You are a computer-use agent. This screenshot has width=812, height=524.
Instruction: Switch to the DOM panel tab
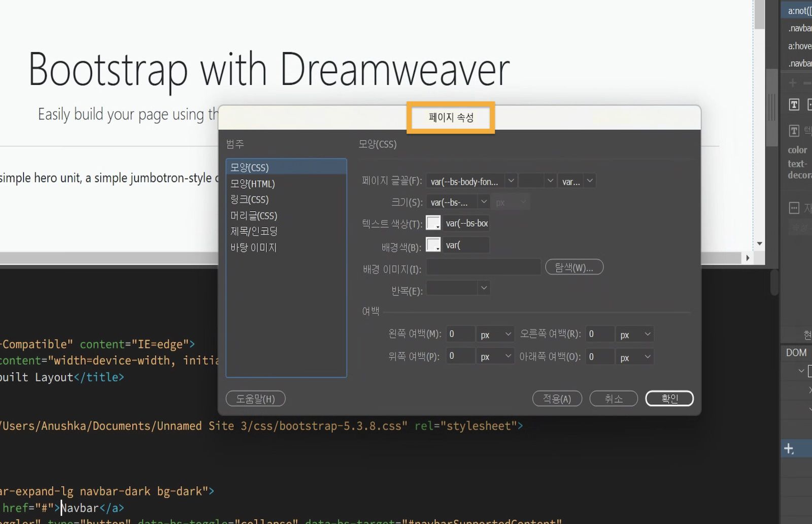pos(796,353)
